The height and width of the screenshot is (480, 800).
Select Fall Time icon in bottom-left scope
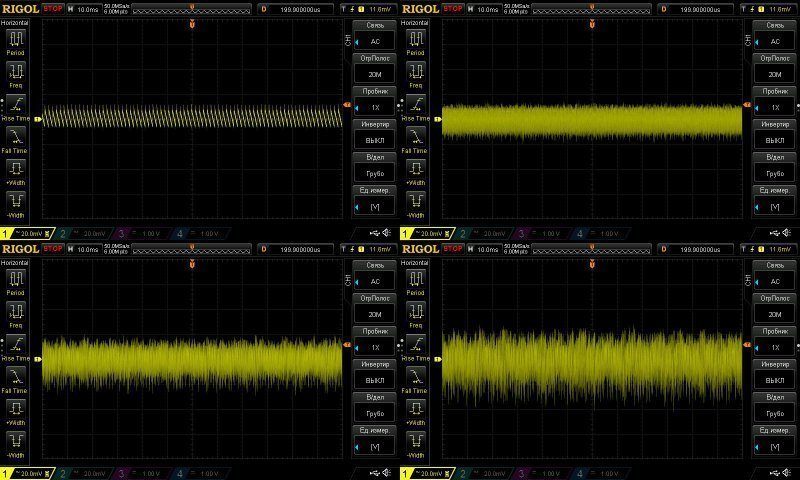(x=16, y=377)
